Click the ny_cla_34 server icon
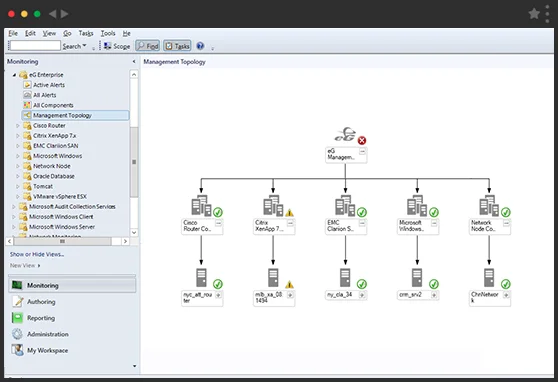The height and width of the screenshot is (382, 558). click(x=345, y=278)
